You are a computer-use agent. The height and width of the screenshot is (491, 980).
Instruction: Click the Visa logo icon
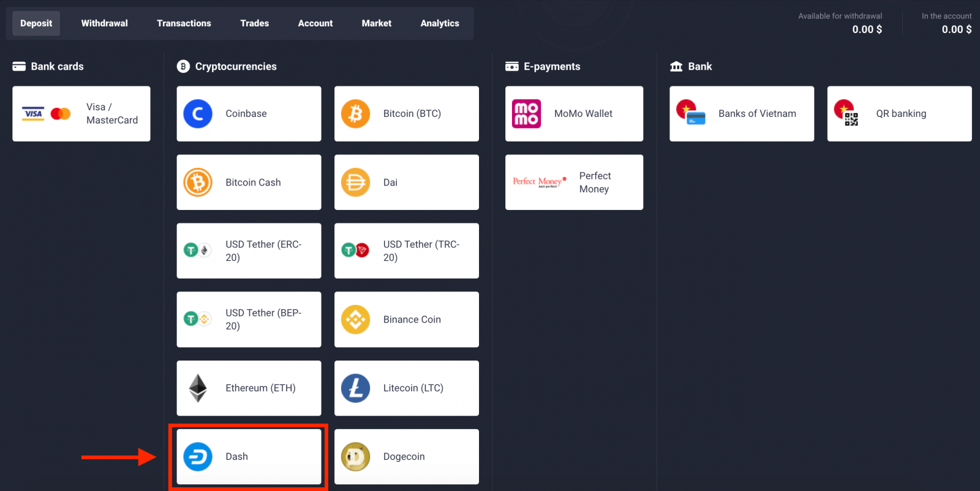(x=33, y=114)
